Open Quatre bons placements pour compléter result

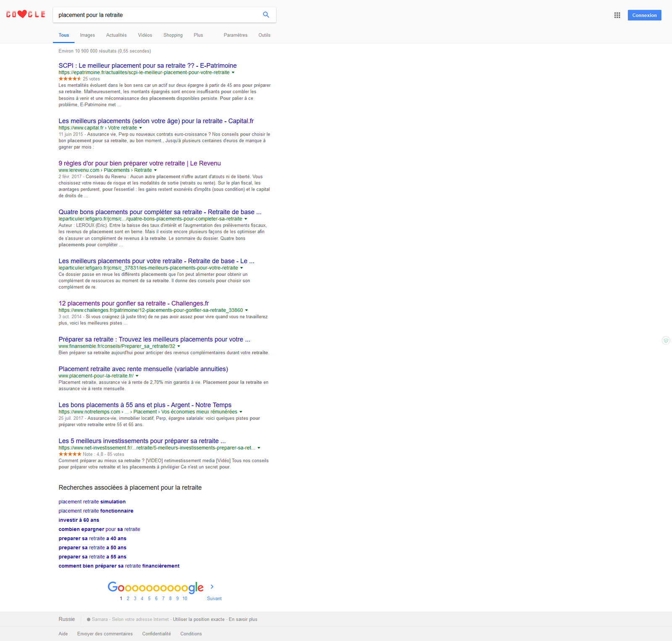(x=160, y=212)
